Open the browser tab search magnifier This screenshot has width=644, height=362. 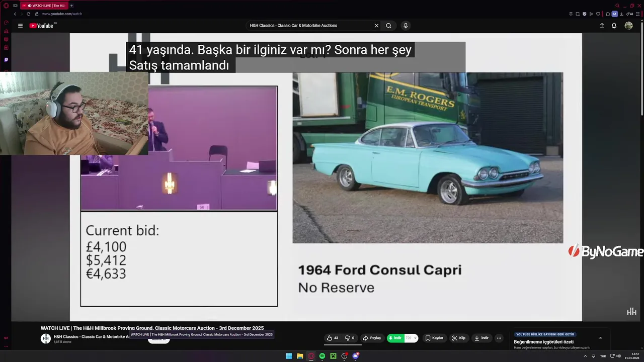(x=617, y=6)
